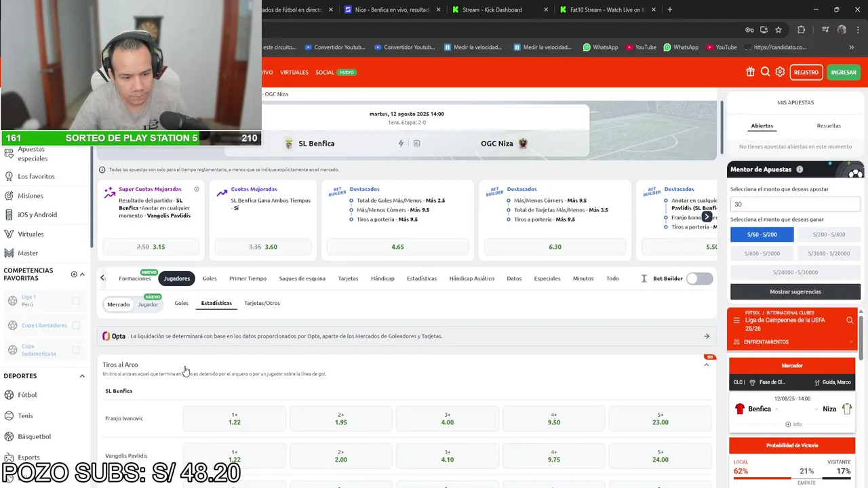Click the lightning icon in match header

401,143
